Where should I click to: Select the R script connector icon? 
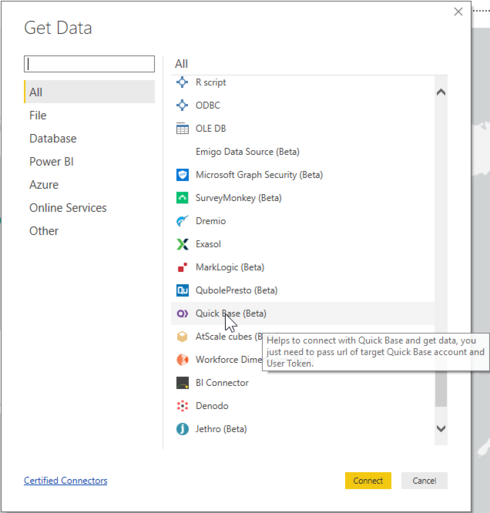182,82
